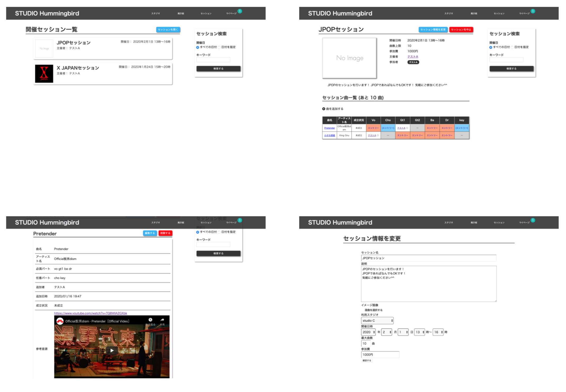Open the year dropdown under 開催日時
566x392 pixels.
368,332
